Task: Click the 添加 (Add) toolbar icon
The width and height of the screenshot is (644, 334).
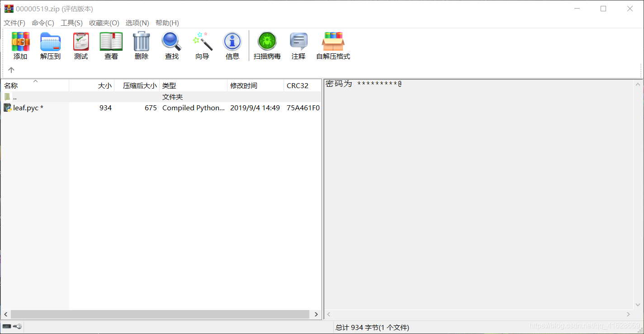Action: [x=20, y=42]
